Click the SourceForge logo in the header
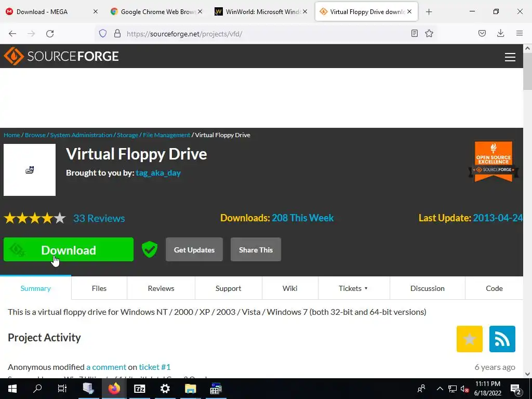This screenshot has width=532, height=399. coord(61,56)
